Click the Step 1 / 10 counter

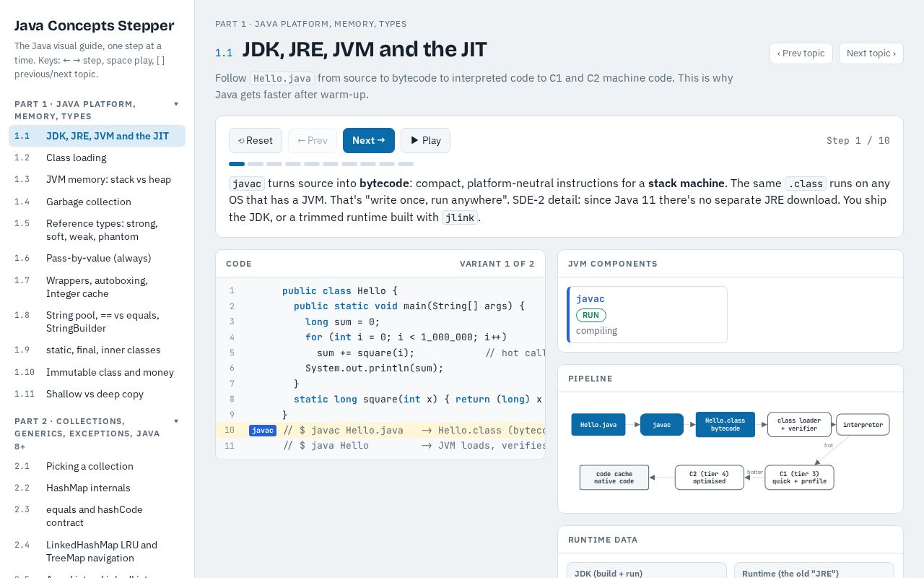858,140
